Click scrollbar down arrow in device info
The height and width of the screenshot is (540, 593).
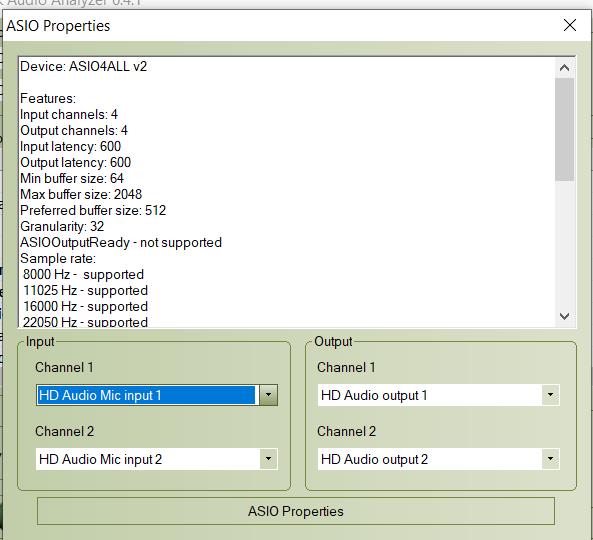564,316
